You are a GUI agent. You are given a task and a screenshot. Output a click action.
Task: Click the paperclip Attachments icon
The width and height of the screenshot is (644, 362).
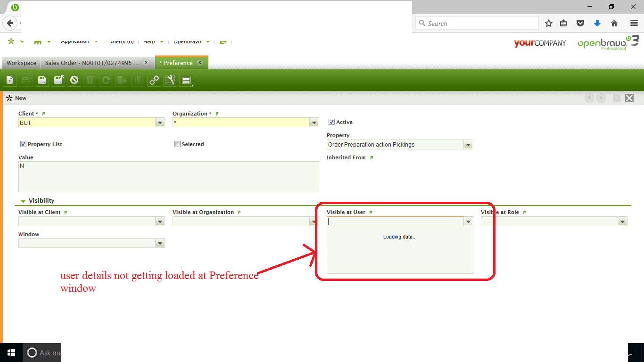tap(138, 81)
